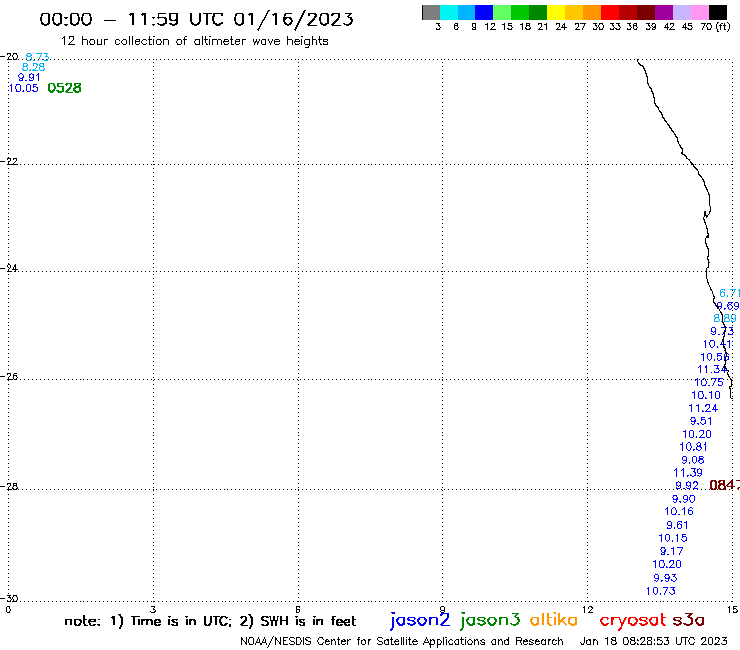Click wave height value 9.51
The width and height of the screenshot is (740, 650).
[x=701, y=421]
